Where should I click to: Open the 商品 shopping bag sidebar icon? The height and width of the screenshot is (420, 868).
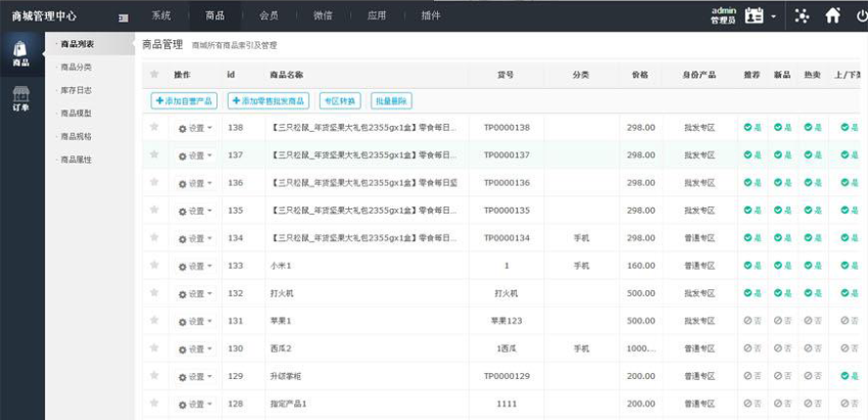point(21,54)
